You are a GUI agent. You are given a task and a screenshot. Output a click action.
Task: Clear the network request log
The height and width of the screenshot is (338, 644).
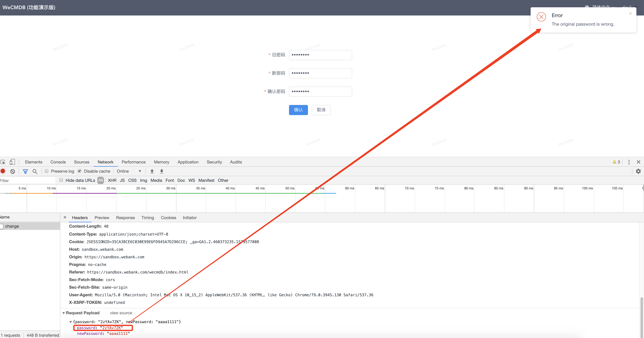pyautogui.click(x=12, y=171)
